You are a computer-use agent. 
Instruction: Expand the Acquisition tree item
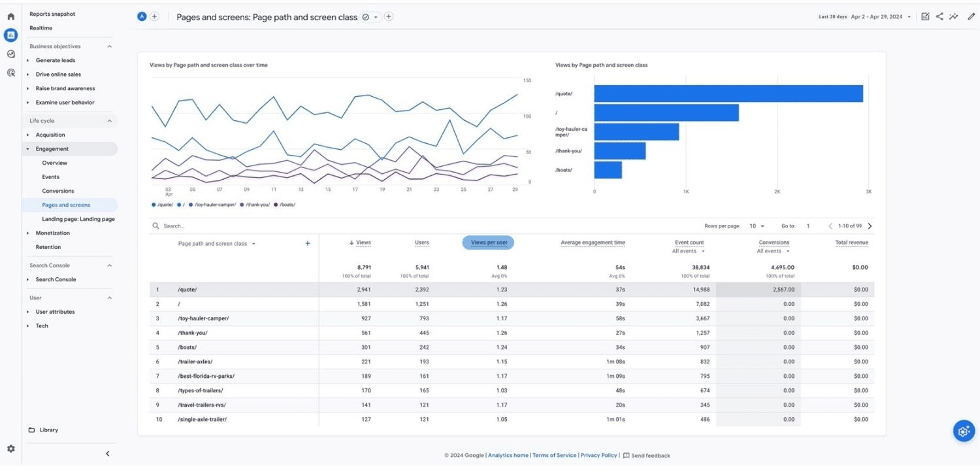click(x=27, y=135)
